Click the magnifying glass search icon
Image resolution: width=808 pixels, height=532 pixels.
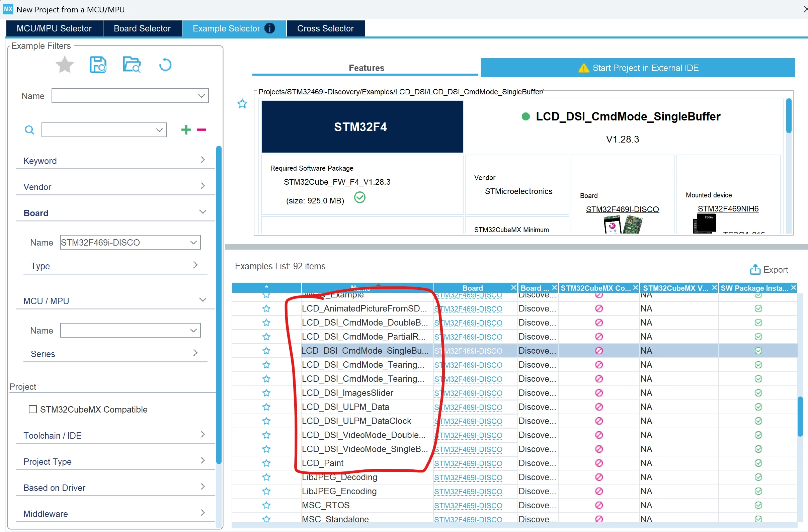29,130
